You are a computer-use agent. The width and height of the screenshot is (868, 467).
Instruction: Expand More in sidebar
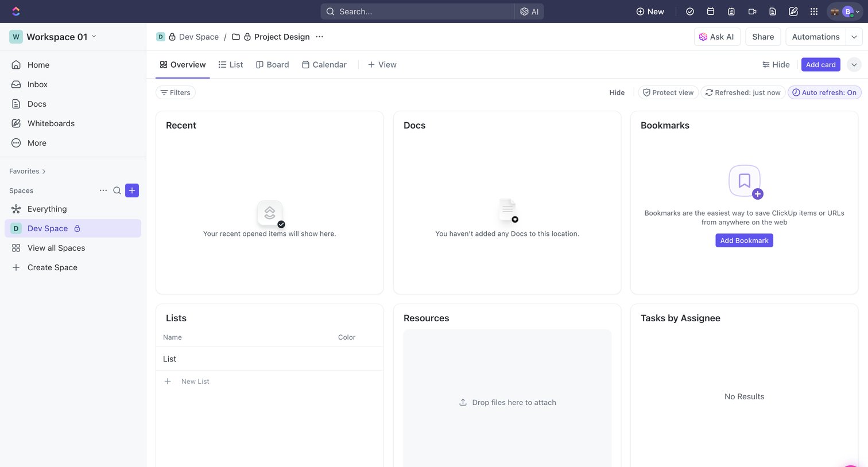[73, 143]
